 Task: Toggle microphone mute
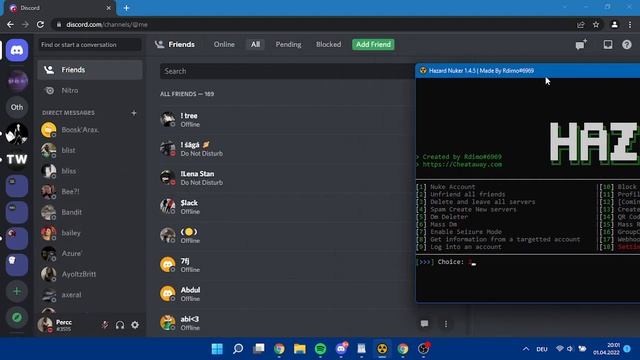pos(105,325)
